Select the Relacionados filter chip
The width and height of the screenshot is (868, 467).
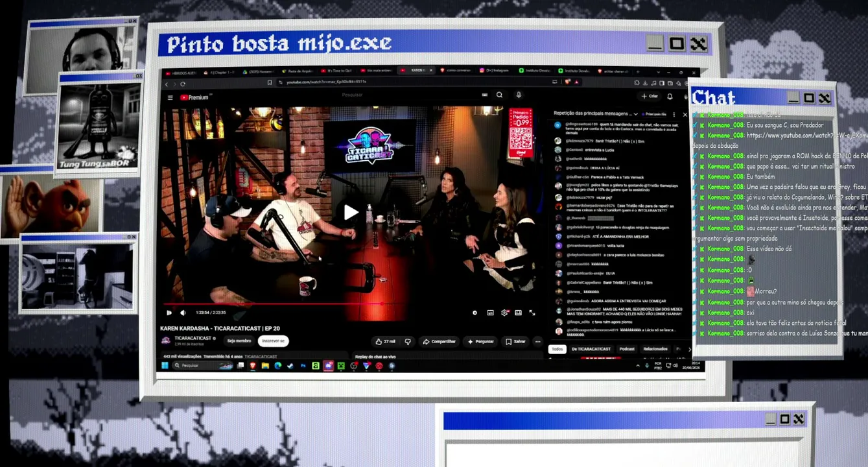[655, 349]
